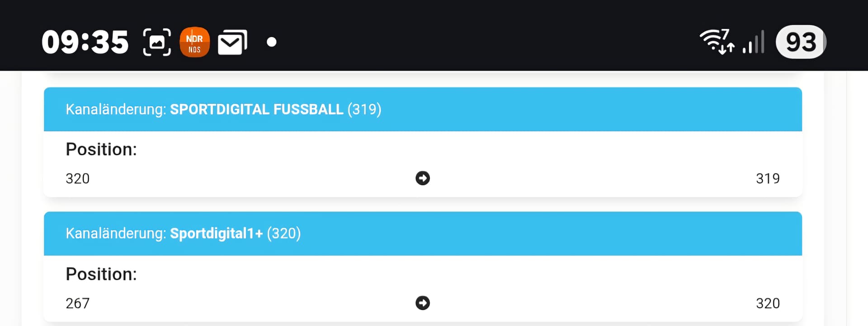Screen dimensions: 868x326
Task: Open the mail notification icon
Action: pos(232,42)
